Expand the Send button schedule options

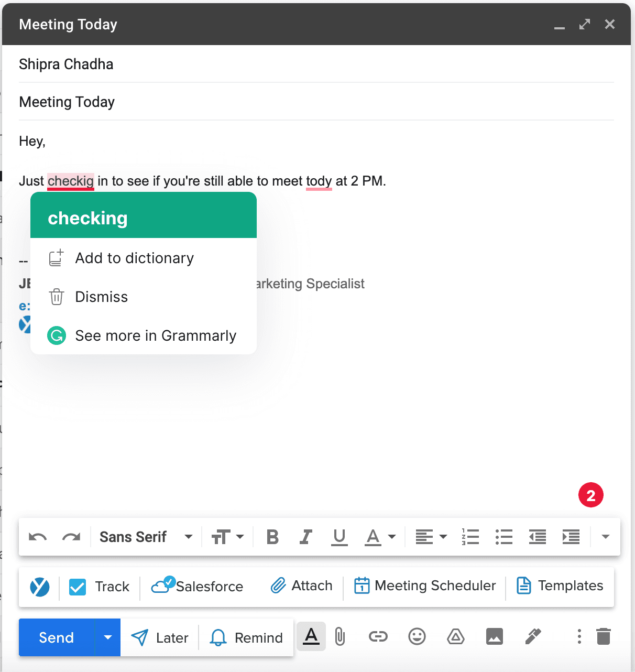click(107, 637)
